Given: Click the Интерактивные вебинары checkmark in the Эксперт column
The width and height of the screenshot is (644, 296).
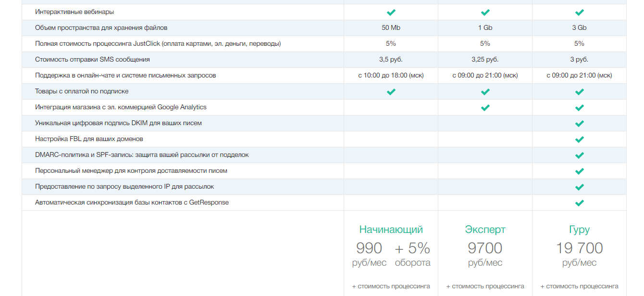Looking at the screenshot, I should tap(485, 12).
